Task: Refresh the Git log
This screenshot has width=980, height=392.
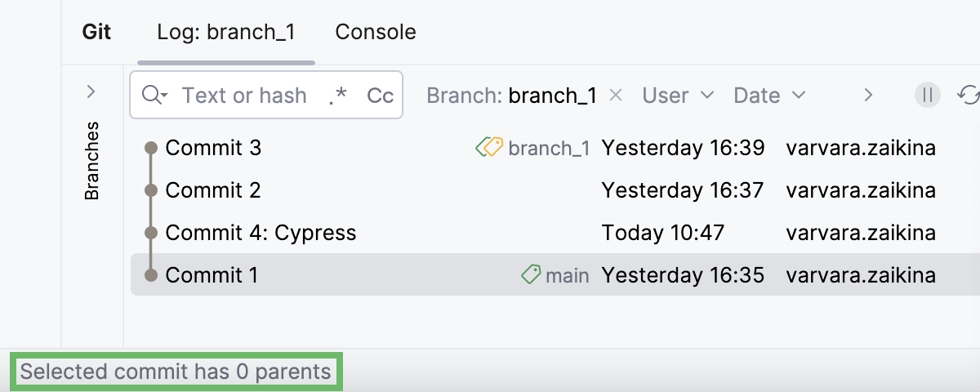Action: pyautogui.click(x=969, y=96)
